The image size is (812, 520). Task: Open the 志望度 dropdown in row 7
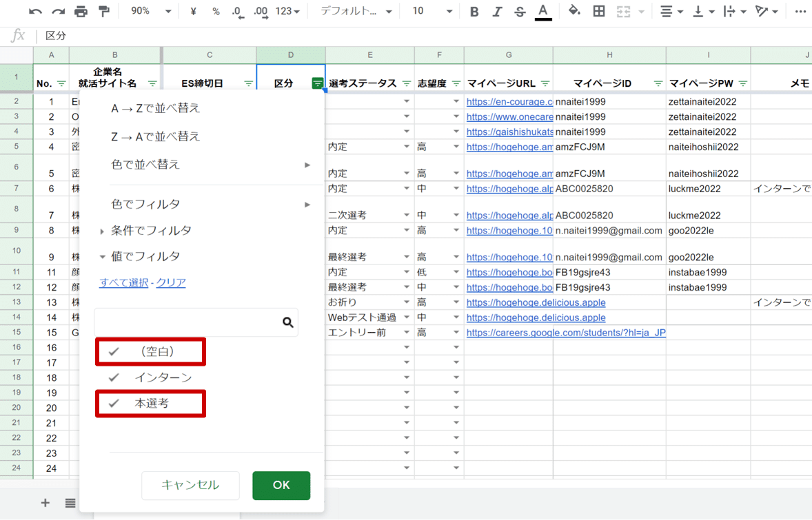coord(456,189)
